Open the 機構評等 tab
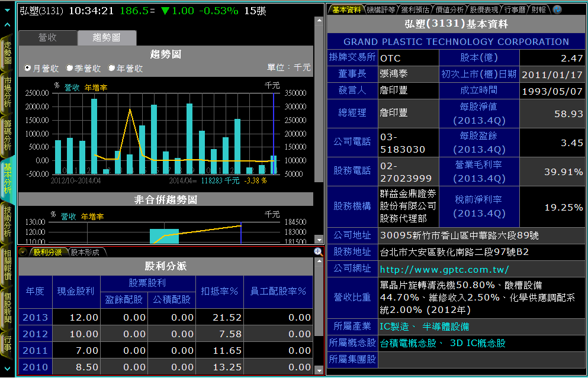The width and height of the screenshot is (588, 378). tap(381, 9)
